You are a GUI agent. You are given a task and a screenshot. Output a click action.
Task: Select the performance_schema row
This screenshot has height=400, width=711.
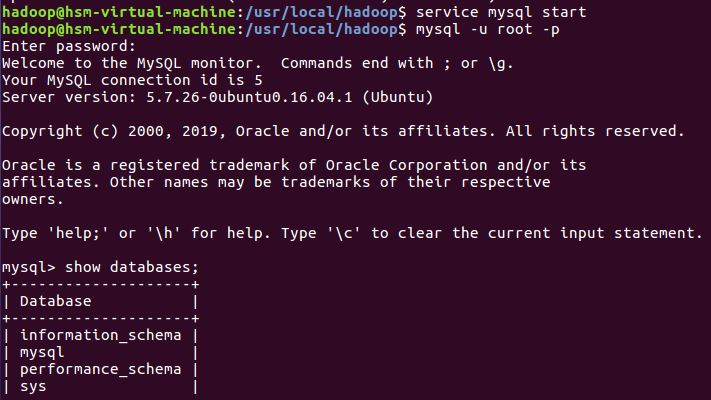(x=100, y=370)
